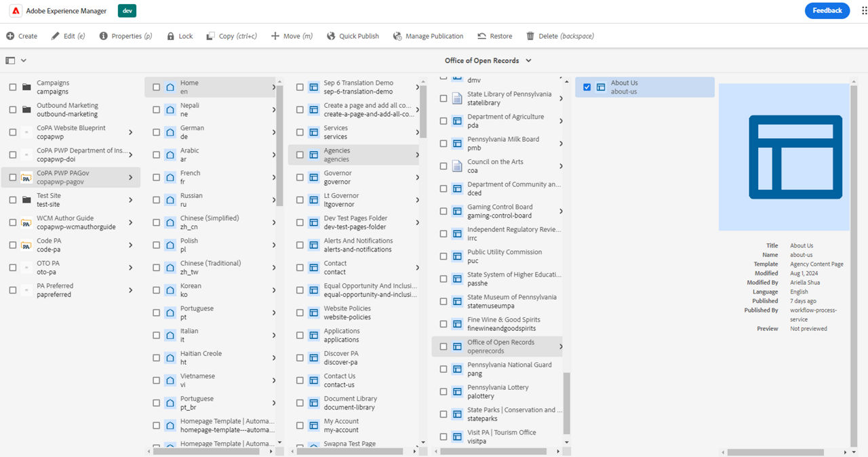Open Properties info icon
This screenshot has height=457, width=868.
pyautogui.click(x=104, y=36)
